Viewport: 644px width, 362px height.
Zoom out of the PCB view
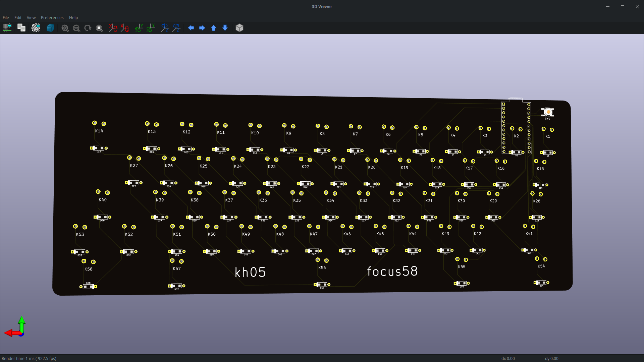point(76,28)
